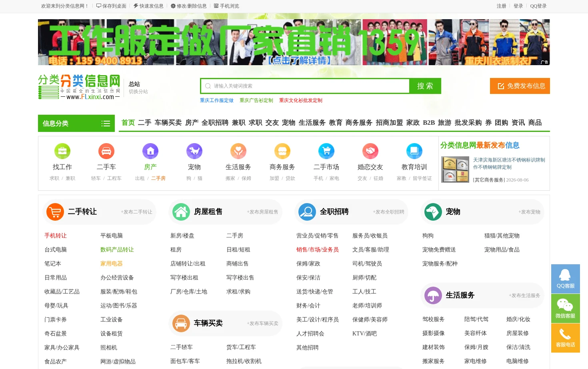Image resolution: width=588 pixels, height=369 pixels.
Task: Open the 婚恋交友 handshake icon
Action: click(370, 151)
